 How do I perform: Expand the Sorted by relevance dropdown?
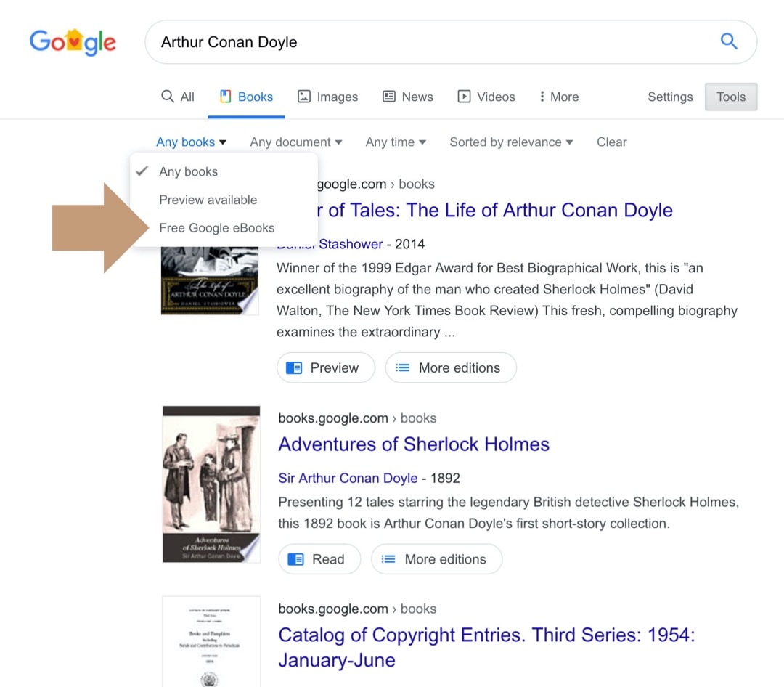[x=510, y=142]
